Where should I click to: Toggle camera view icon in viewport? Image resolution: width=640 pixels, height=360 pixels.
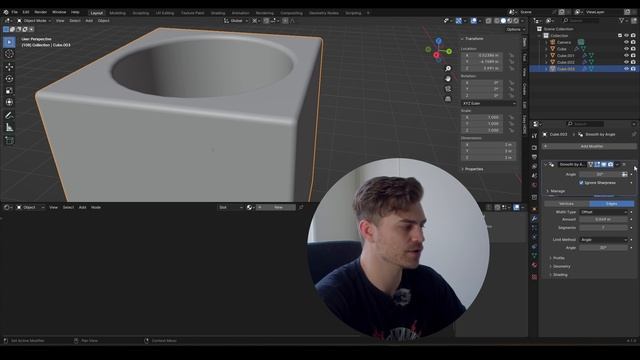pos(448,89)
